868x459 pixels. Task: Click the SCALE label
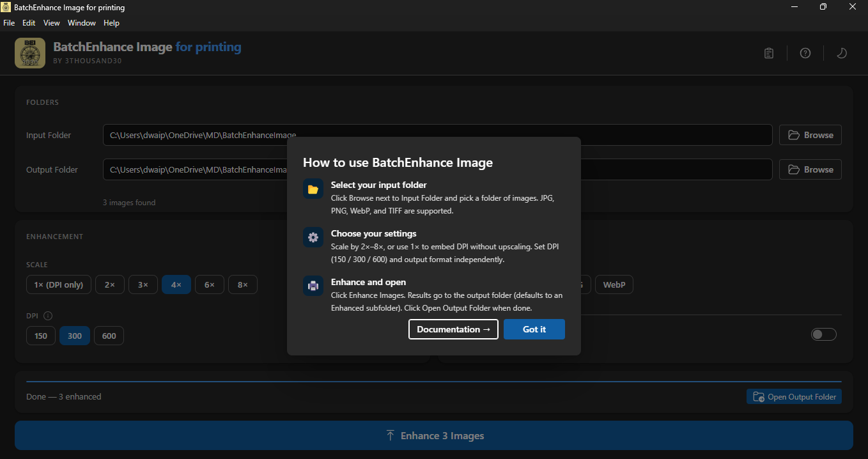(37, 265)
